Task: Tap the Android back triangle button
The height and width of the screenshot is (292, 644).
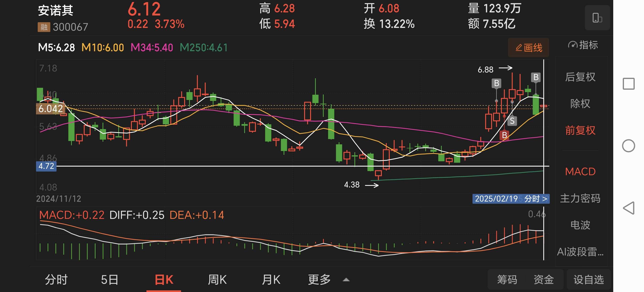Action: (628, 208)
